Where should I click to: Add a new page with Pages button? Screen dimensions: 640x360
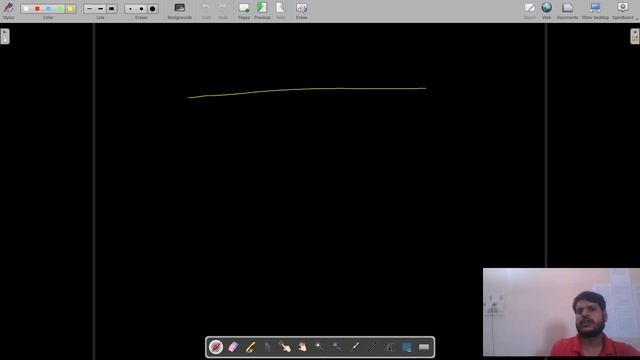pos(244,10)
